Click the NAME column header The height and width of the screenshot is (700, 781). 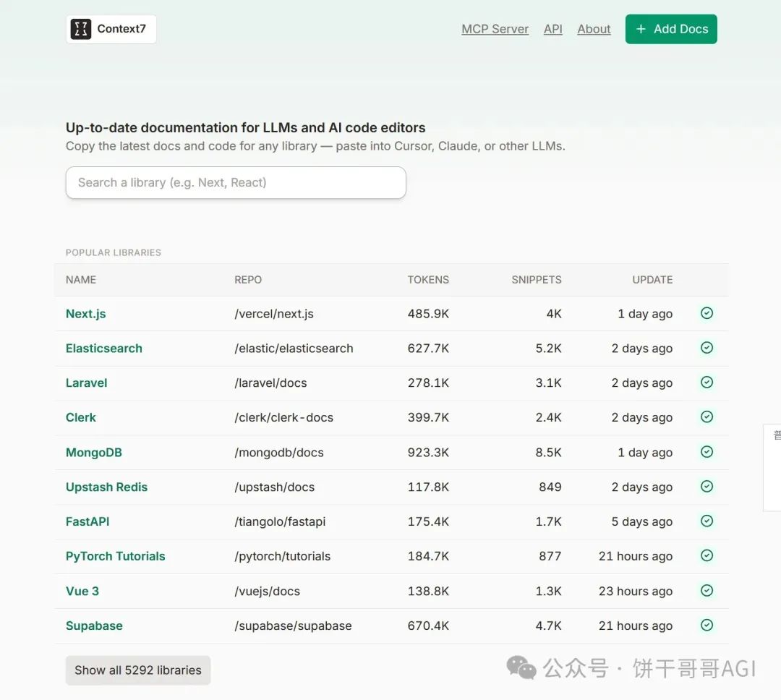81,280
